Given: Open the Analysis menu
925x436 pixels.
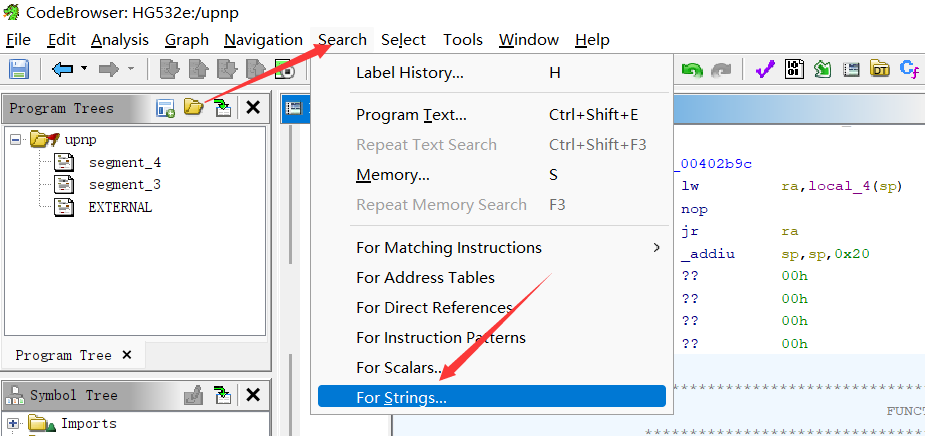Looking at the screenshot, I should tap(120, 40).
